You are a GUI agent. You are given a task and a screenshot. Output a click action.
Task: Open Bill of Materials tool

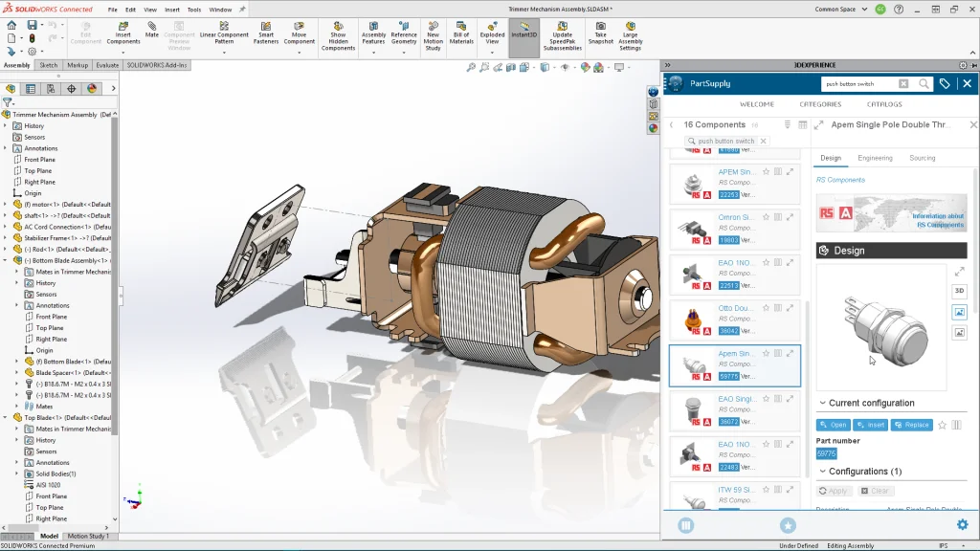coord(461,31)
